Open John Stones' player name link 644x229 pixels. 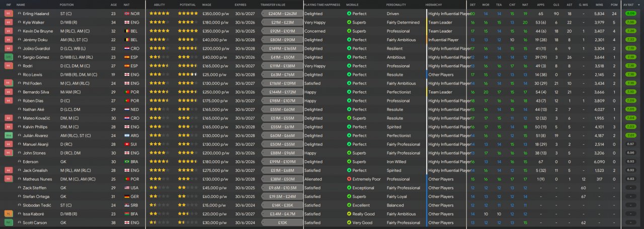(x=34, y=153)
